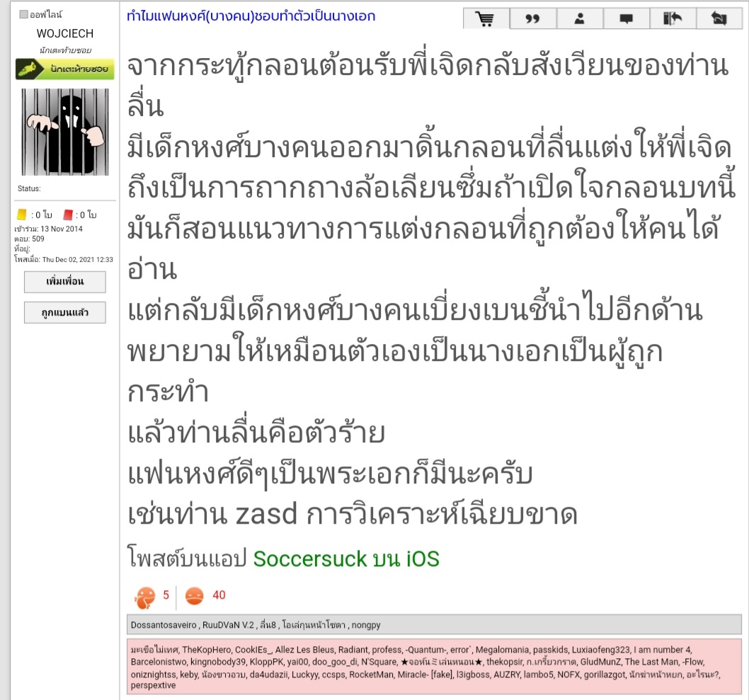Click the jailed ghost avatar image
This screenshot has height=700, width=749.
click(x=65, y=132)
